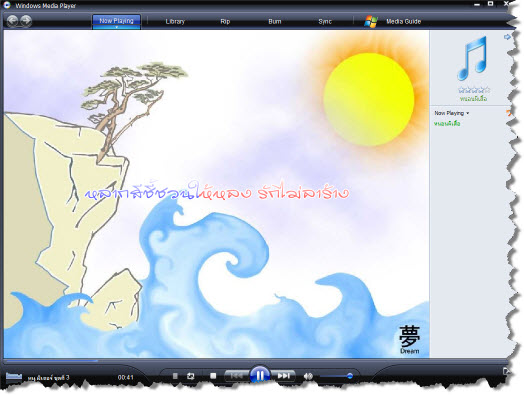Go back to the previous track
This screenshot has height=395, width=524.
point(237,376)
